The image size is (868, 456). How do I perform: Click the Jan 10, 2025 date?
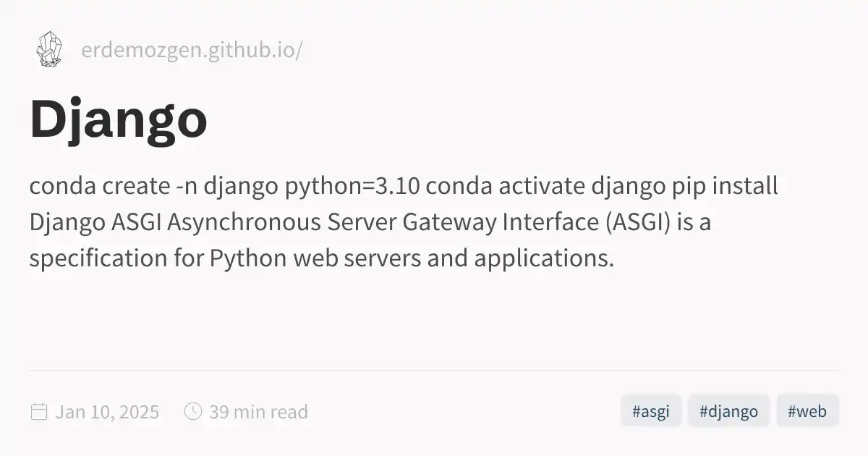[x=107, y=412]
